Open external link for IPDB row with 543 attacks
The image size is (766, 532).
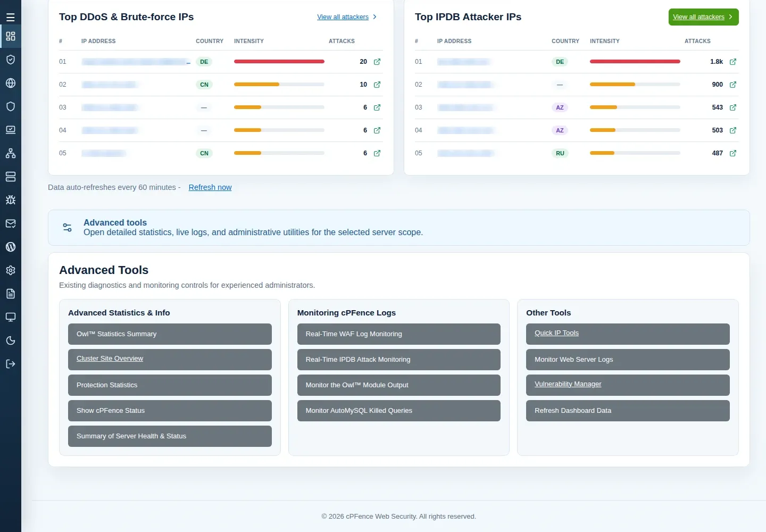733,107
